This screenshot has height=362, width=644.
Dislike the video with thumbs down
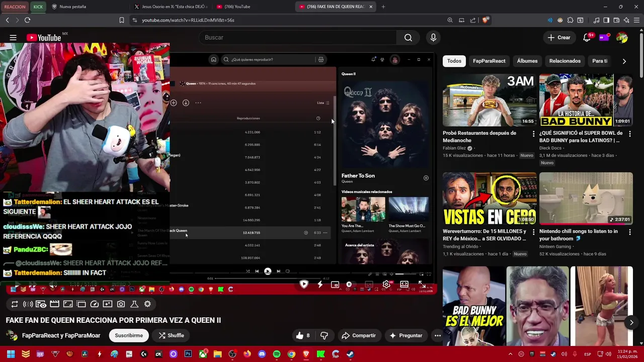pos(324,335)
